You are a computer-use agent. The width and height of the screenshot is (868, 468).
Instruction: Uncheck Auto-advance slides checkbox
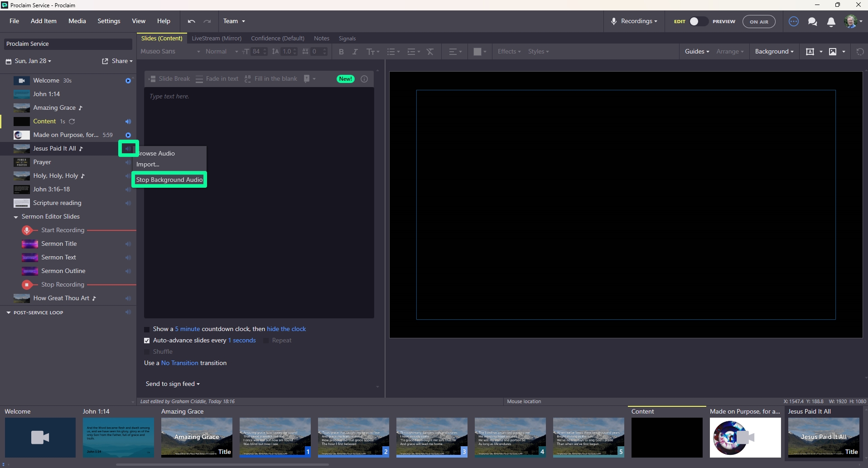click(x=147, y=341)
